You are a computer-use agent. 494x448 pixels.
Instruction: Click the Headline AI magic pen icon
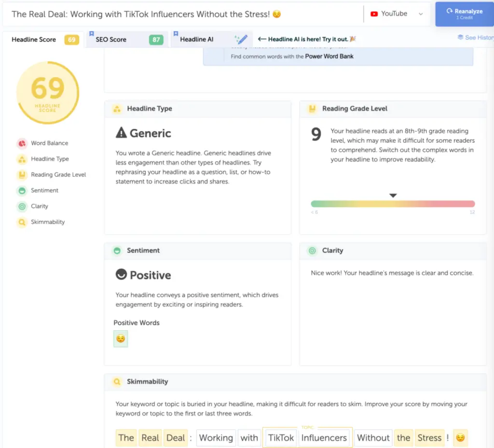[241, 40]
